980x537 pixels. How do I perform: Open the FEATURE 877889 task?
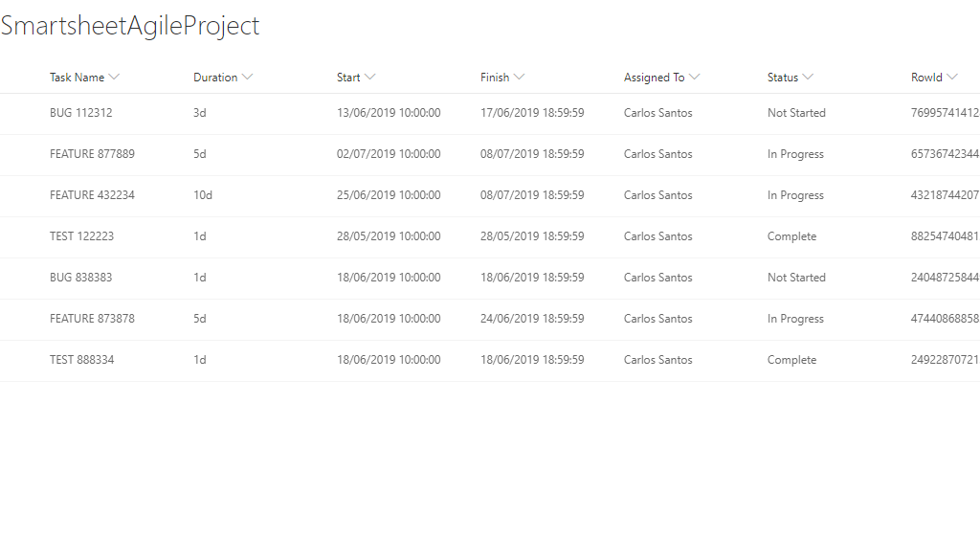click(92, 154)
